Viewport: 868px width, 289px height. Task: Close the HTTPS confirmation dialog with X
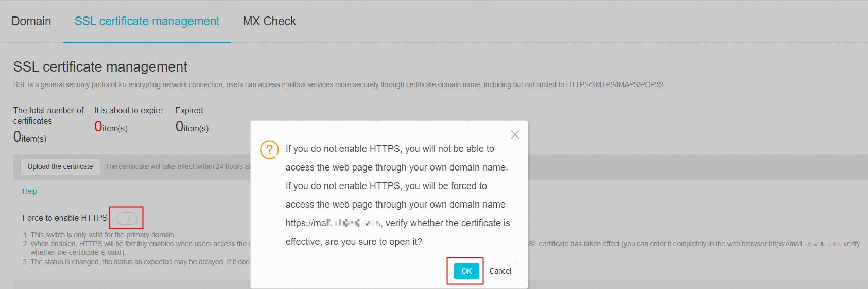pyautogui.click(x=515, y=134)
